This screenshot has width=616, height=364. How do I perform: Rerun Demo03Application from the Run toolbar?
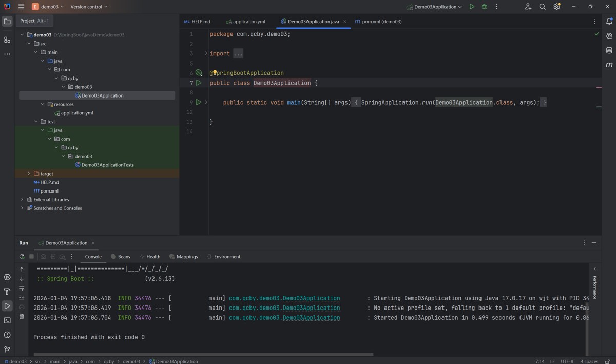click(22, 257)
